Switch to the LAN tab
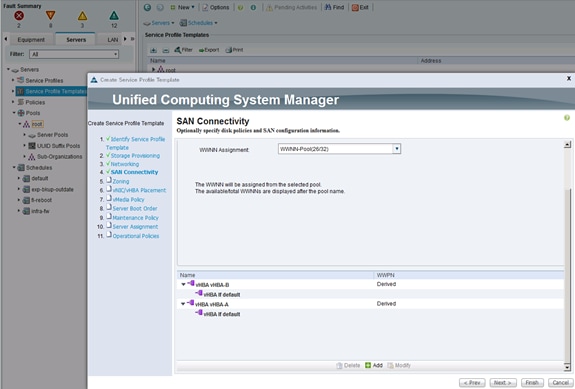The width and height of the screenshot is (575, 389). [x=113, y=40]
